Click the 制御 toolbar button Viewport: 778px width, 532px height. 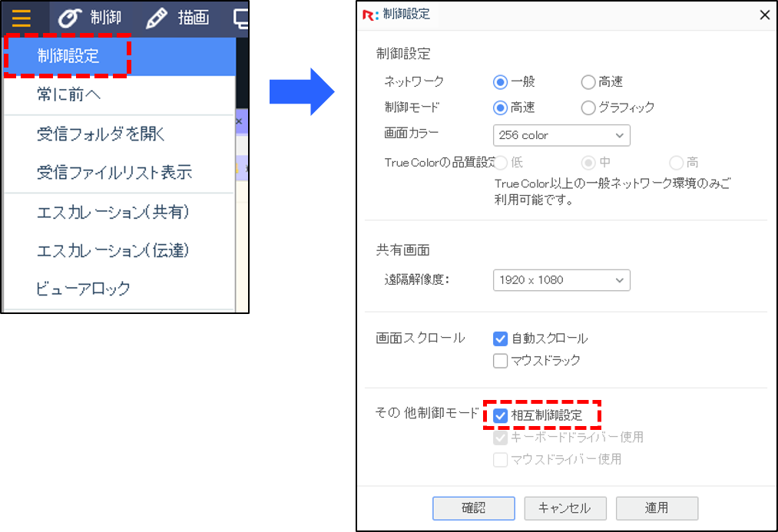pos(89,18)
